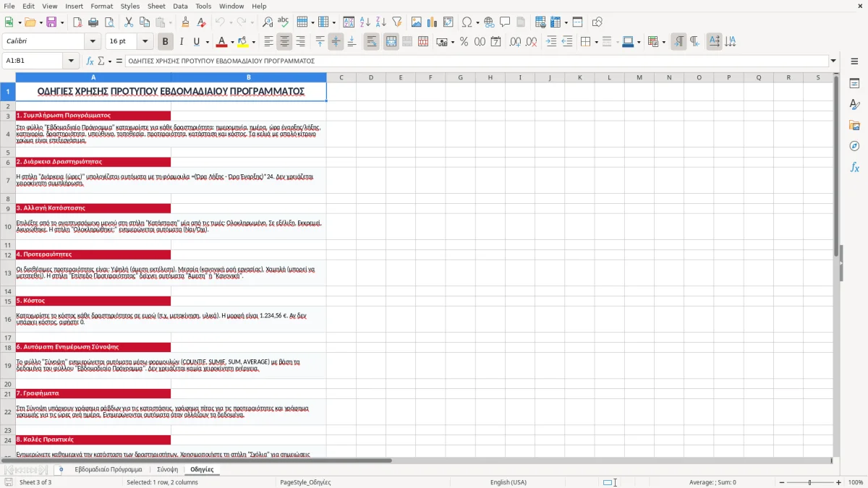This screenshot has height=488, width=868.
Task: Toggle Italic text style
Action: [181, 42]
